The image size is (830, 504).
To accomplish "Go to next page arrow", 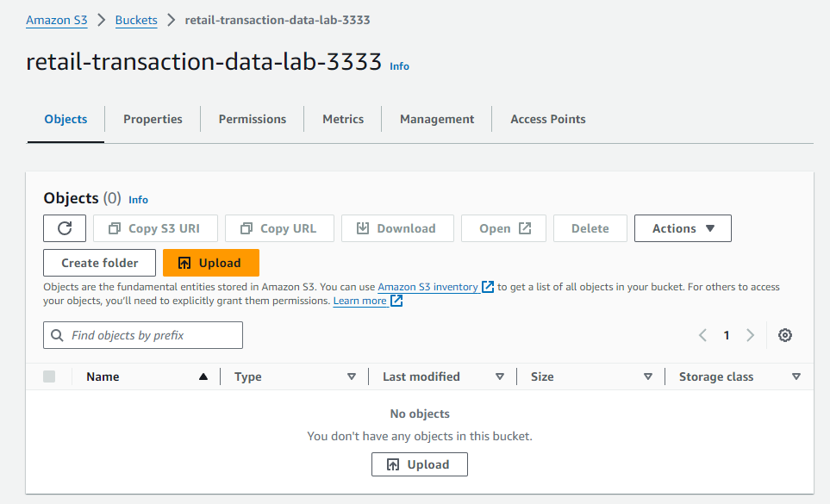I will tap(750, 335).
